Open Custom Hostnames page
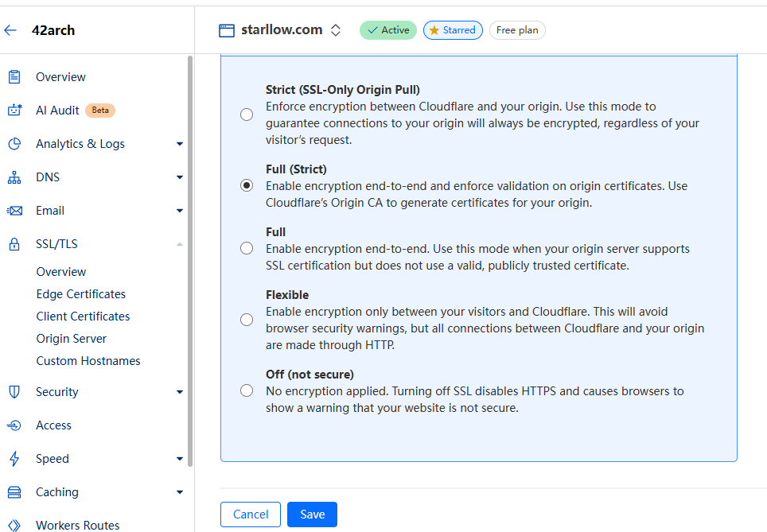This screenshot has height=532, width=767. point(88,361)
